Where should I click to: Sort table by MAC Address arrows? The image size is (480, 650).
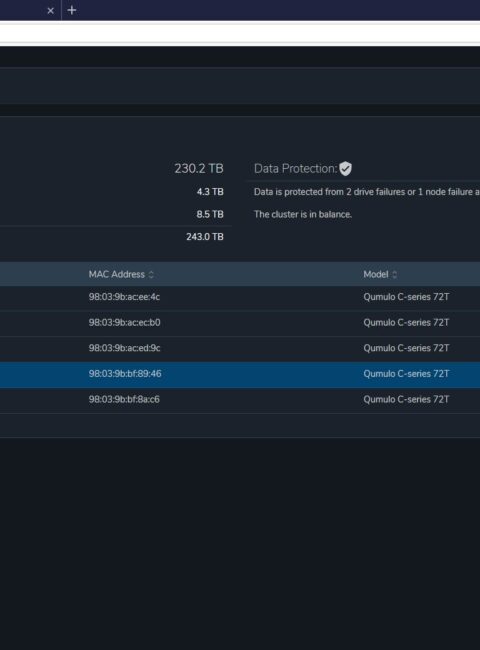pos(151,274)
